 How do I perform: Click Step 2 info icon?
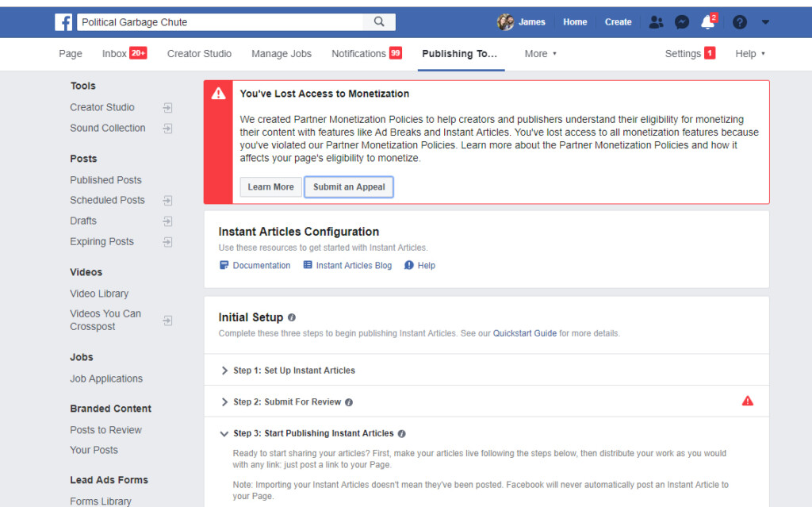[349, 402]
